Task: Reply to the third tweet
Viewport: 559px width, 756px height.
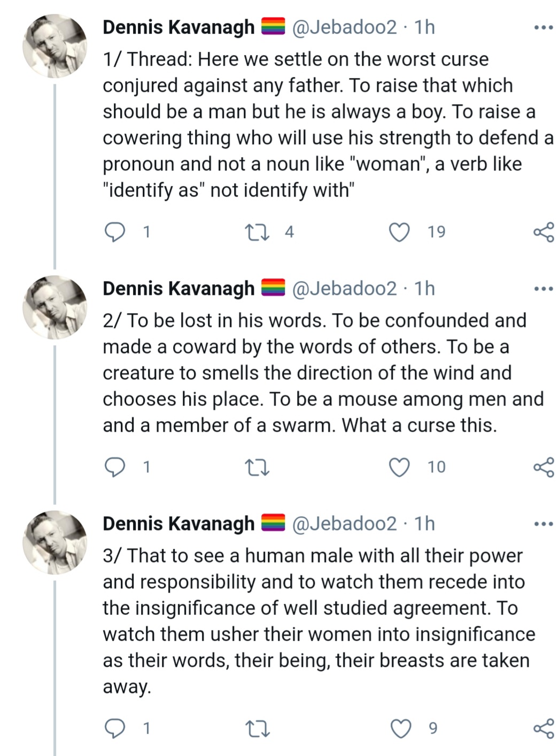Action: click(x=114, y=728)
